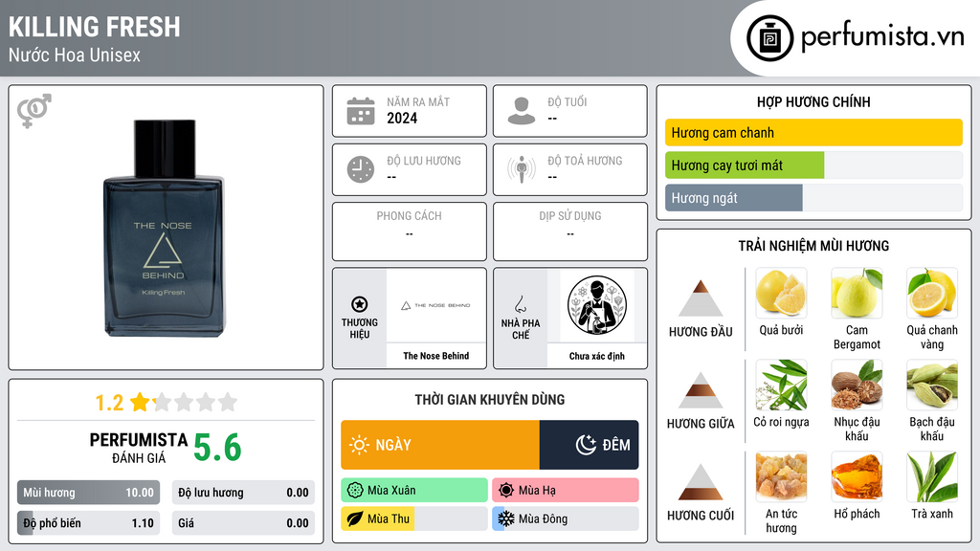Image resolution: width=980 pixels, height=551 pixels.
Task: Click the Thời gian khuyên dùng heading
Action: 490,400
